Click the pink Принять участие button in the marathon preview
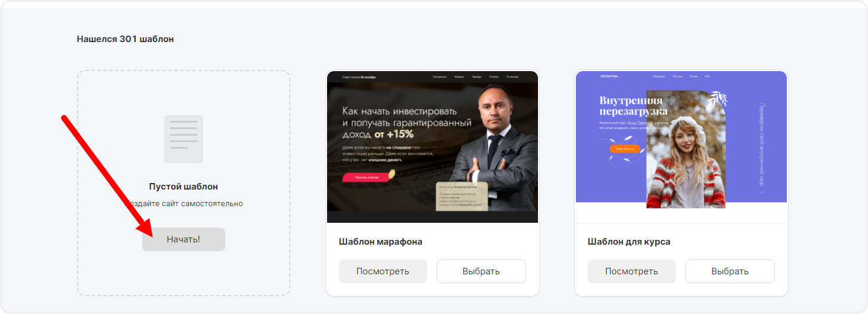Screen dimensions: 868x314 (366, 177)
